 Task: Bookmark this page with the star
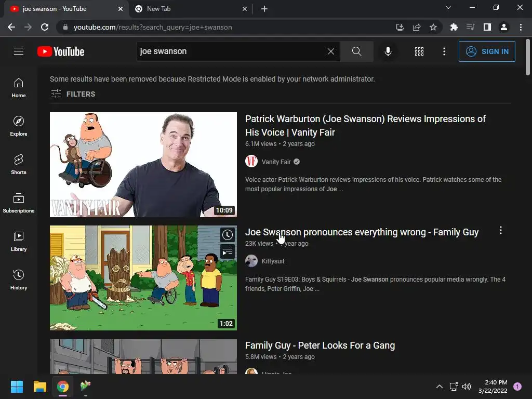[433, 27]
